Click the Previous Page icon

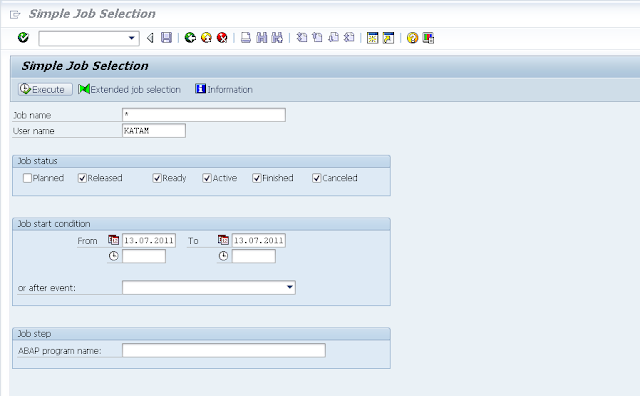pyautogui.click(x=317, y=38)
